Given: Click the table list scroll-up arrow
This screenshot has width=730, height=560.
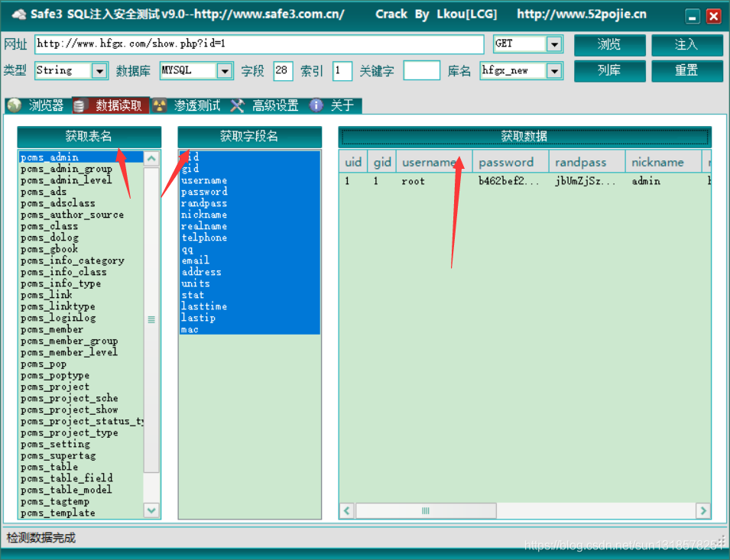Looking at the screenshot, I should (151, 159).
